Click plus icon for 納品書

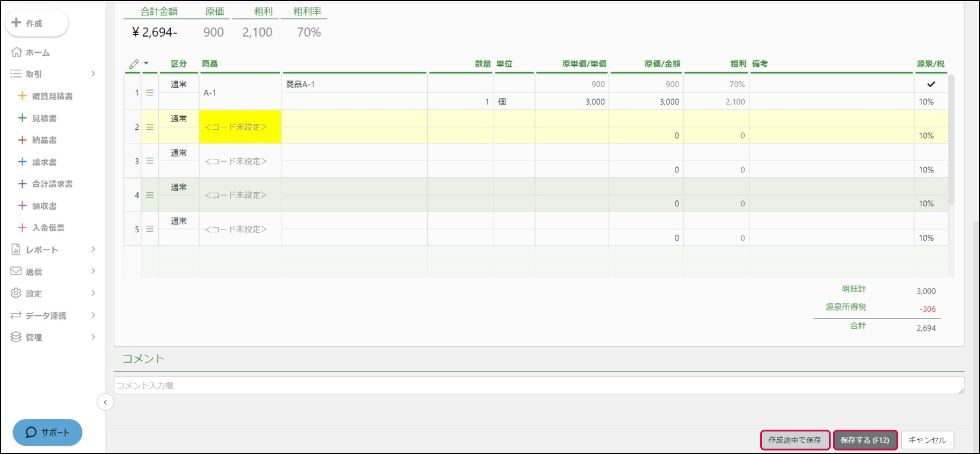(x=22, y=140)
